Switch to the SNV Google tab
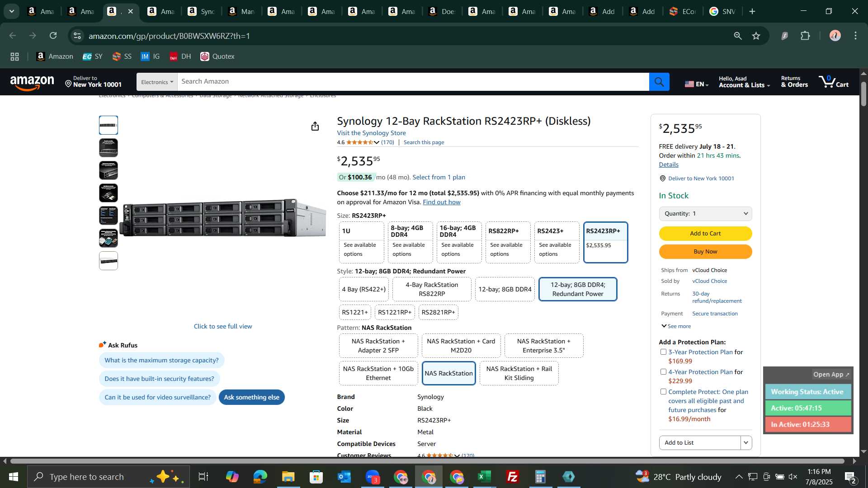Image resolution: width=868 pixels, height=488 pixels. 722,11
